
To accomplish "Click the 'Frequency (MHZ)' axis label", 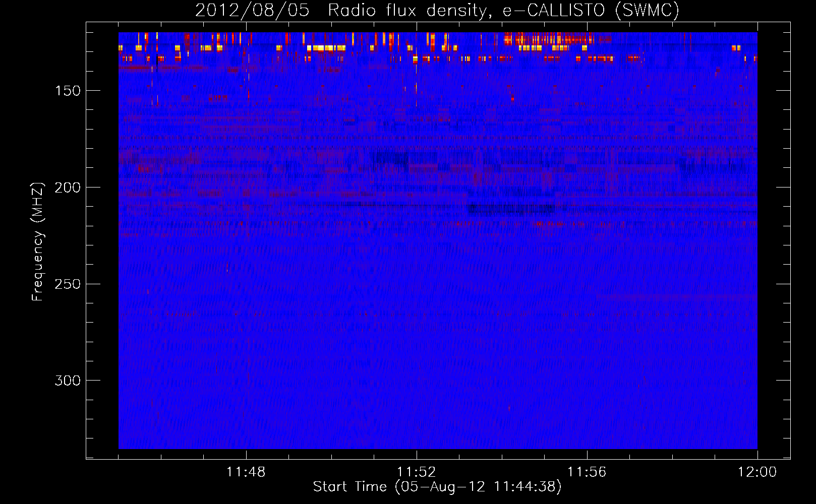I will pyautogui.click(x=38, y=241).
